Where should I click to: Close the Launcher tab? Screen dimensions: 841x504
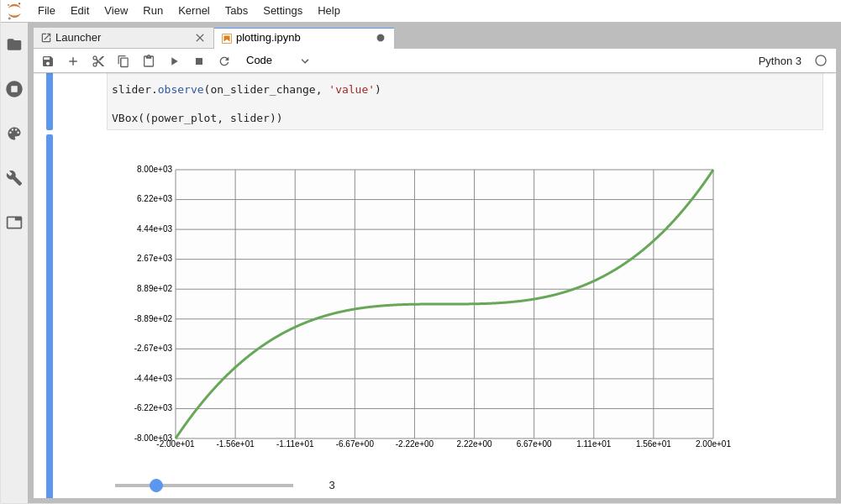[x=200, y=38]
